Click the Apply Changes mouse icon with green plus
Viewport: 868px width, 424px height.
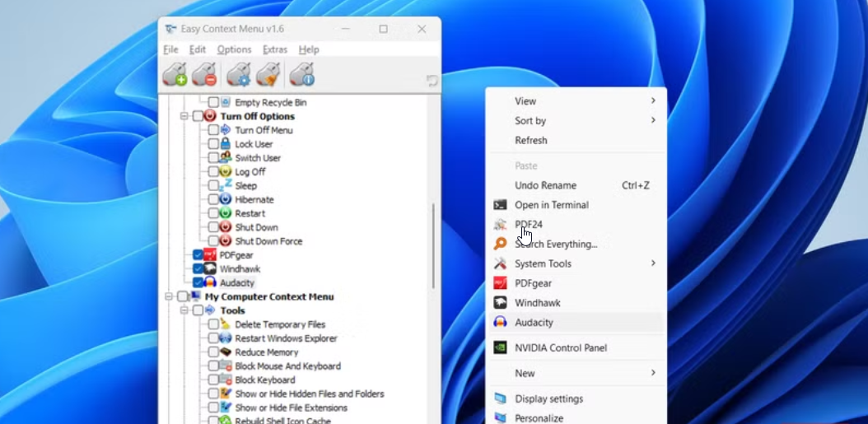[175, 75]
